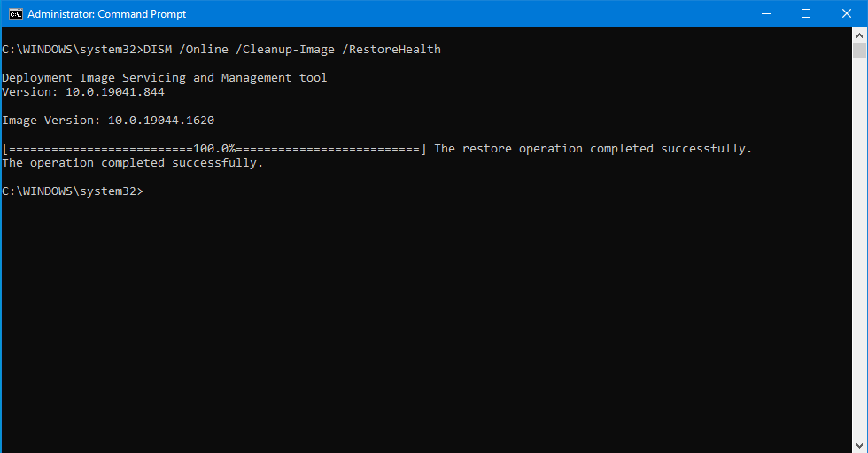Click the last C:\WINDOWS\system32> prompt

click(x=73, y=191)
